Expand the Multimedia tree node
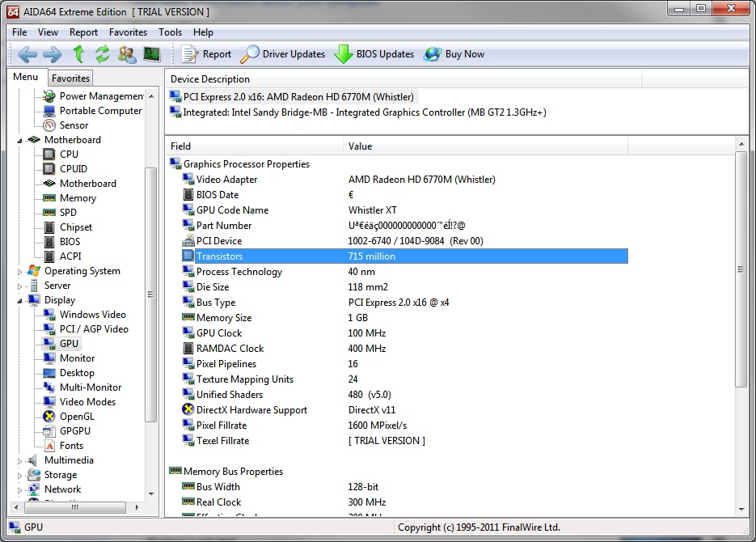Image resolution: width=756 pixels, height=542 pixels. 19,460
